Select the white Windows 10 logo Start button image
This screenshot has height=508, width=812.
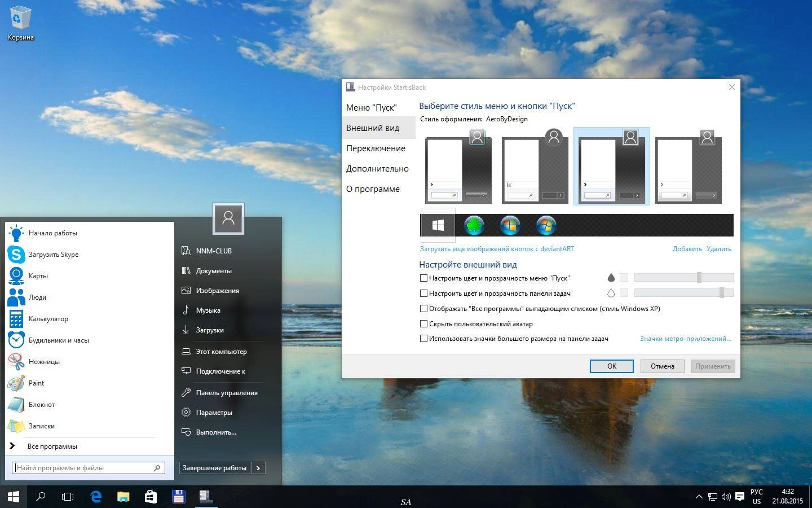pos(438,225)
